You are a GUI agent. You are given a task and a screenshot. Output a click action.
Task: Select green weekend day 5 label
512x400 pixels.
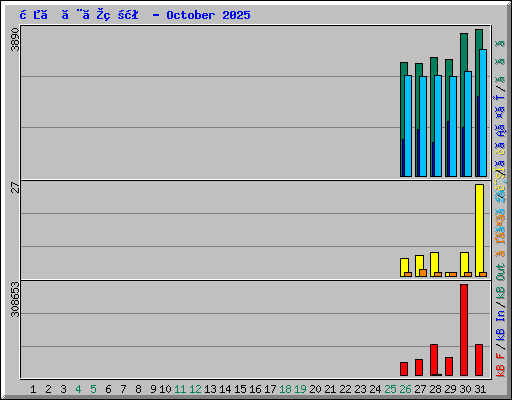click(x=93, y=389)
